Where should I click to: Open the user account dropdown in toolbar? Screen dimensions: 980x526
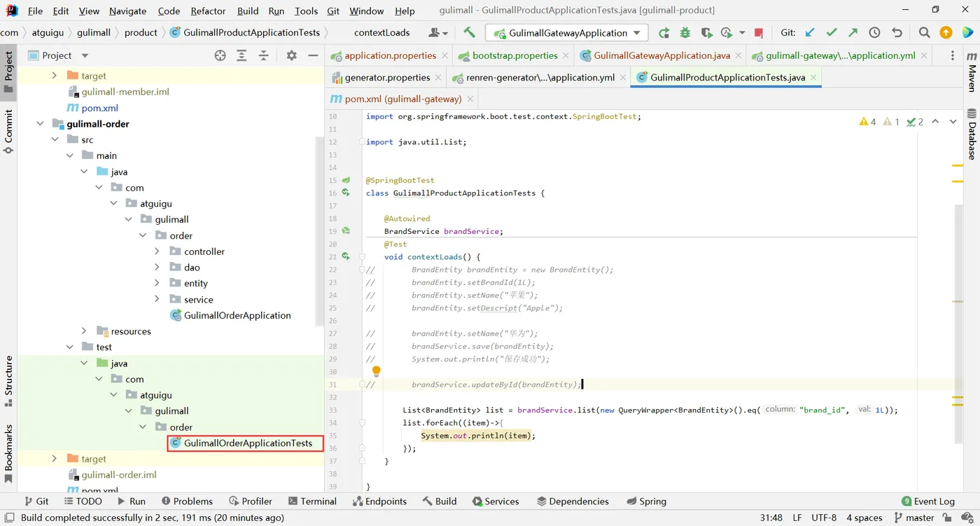[438, 32]
